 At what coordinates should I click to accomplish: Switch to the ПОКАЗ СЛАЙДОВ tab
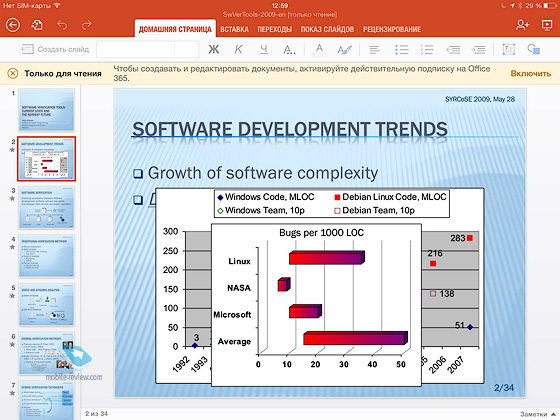[327, 29]
